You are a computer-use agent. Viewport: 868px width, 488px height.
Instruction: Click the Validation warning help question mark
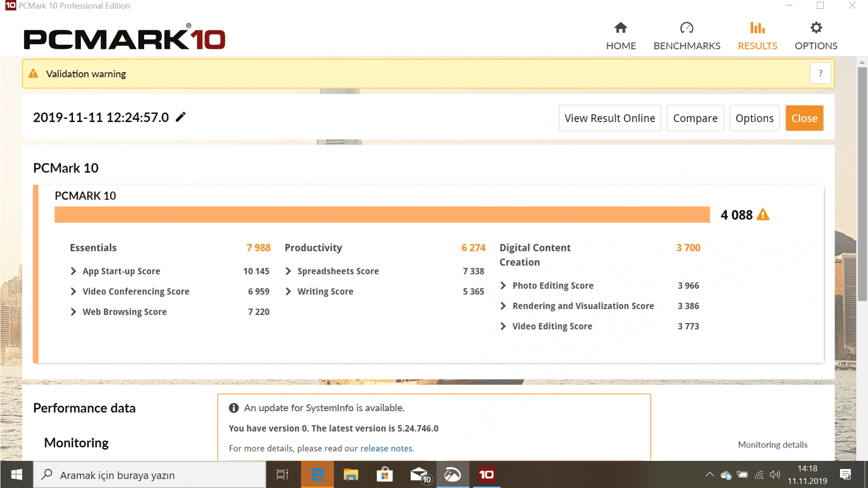(820, 73)
